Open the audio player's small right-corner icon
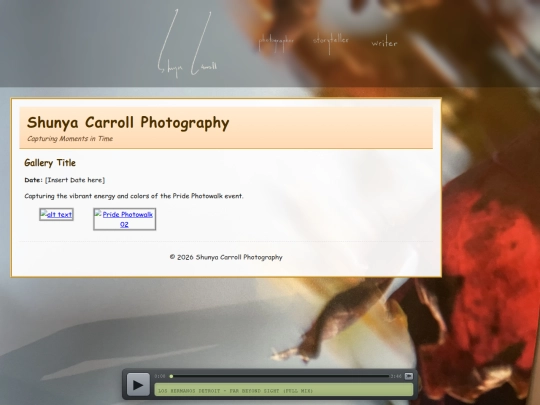The width and height of the screenshot is (540, 405). pos(409,376)
